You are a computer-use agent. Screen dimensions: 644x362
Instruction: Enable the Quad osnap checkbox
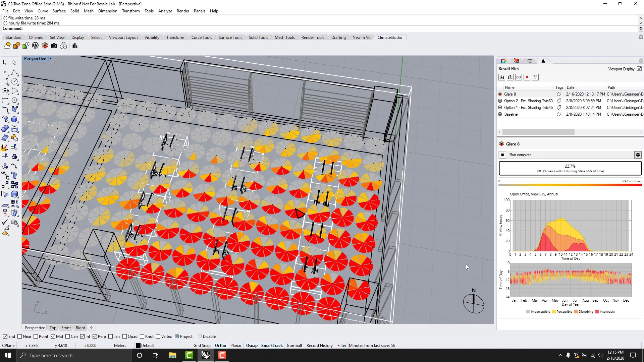124,336
